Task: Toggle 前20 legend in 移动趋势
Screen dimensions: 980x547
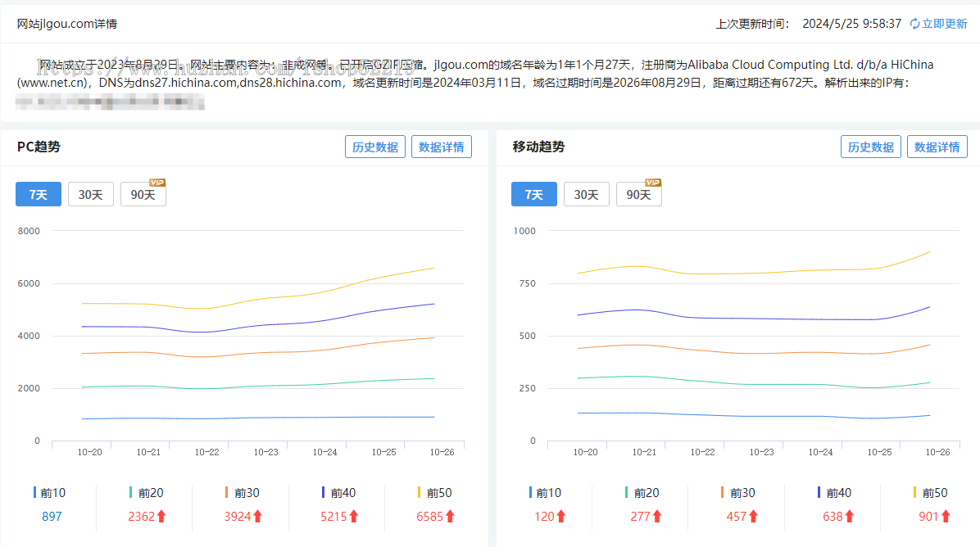Action: (x=642, y=493)
